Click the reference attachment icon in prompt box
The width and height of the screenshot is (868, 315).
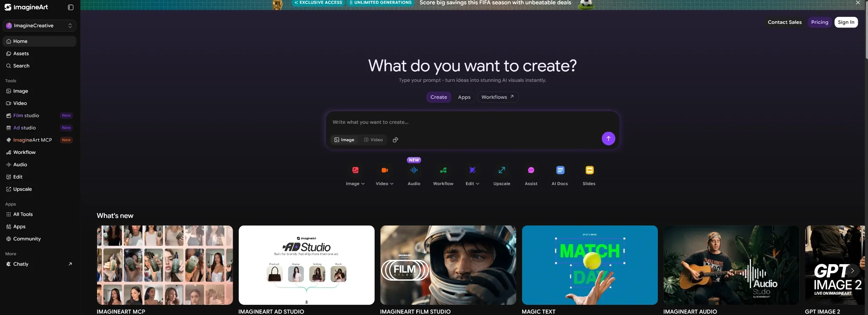tap(395, 140)
